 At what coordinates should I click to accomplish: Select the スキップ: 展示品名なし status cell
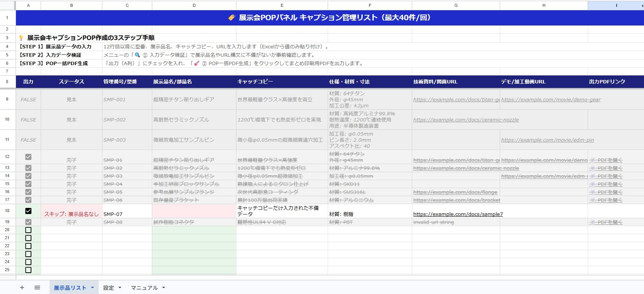[x=72, y=211]
